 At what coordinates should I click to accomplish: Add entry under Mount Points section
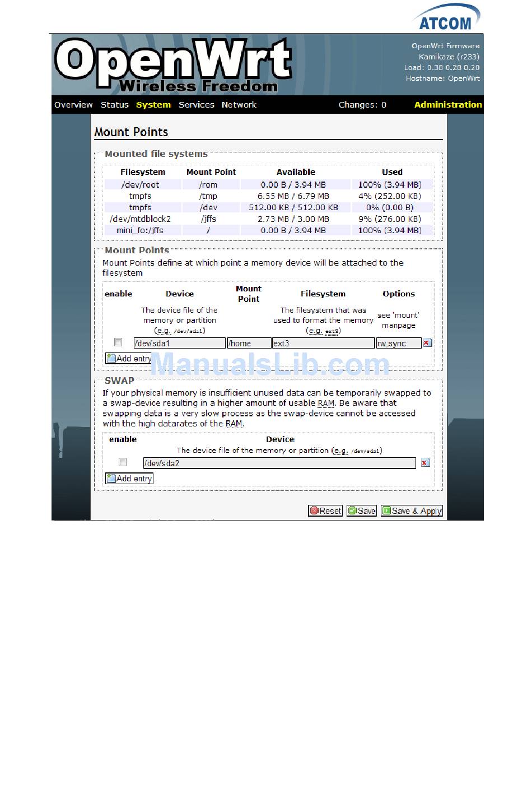point(129,359)
